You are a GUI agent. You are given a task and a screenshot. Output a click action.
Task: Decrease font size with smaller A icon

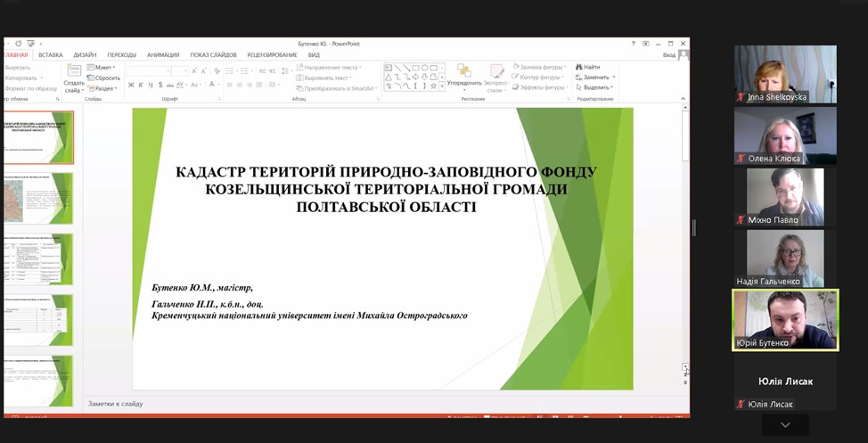coord(203,71)
